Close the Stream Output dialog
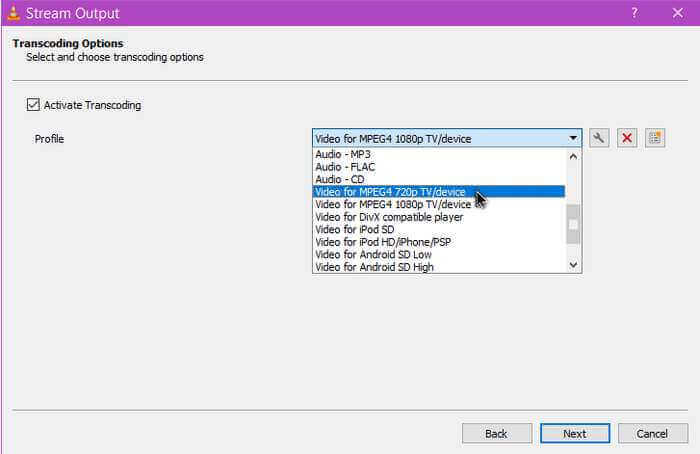700x454 pixels. 678,13
